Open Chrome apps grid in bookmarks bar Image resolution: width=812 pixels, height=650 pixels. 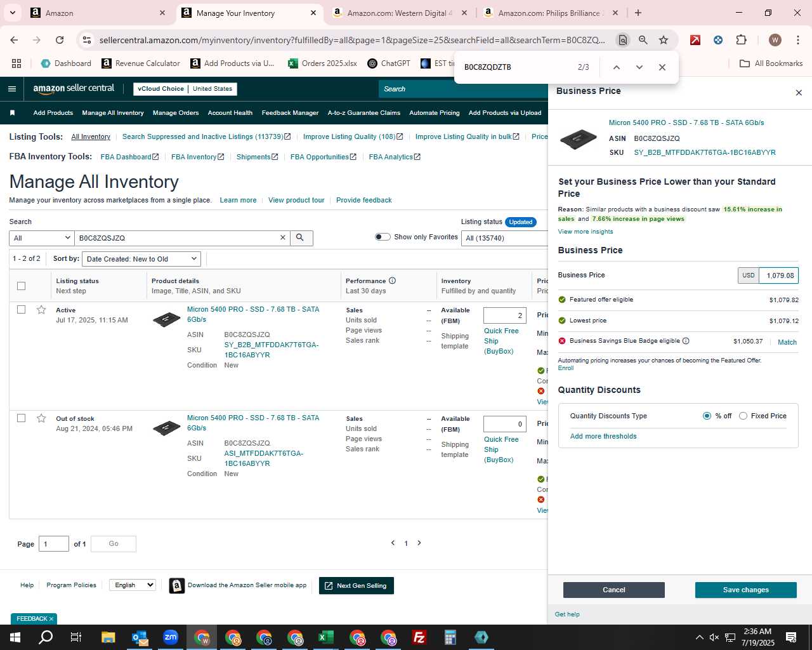[16, 63]
